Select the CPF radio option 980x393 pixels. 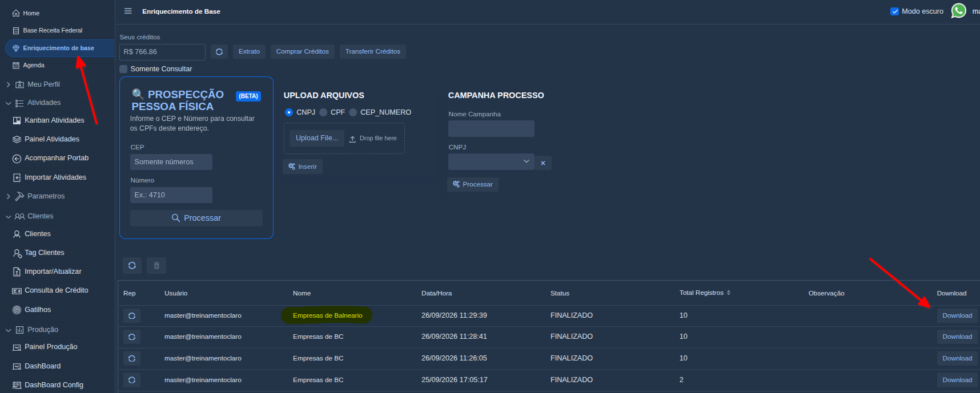[323, 112]
